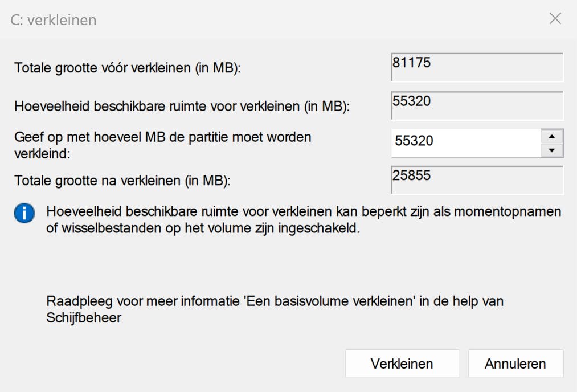Click the blue information icon
577x392 pixels.
tap(24, 214)
